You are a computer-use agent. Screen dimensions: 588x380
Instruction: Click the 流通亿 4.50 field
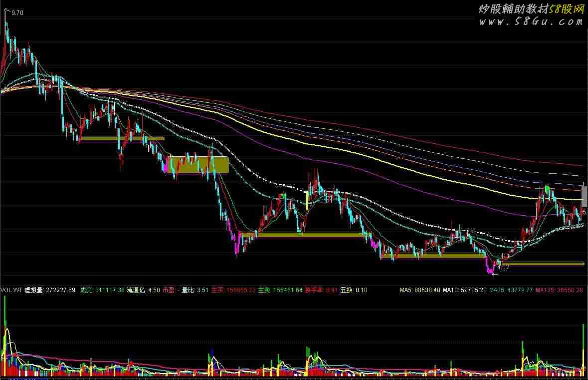click(x=143, y=290)
